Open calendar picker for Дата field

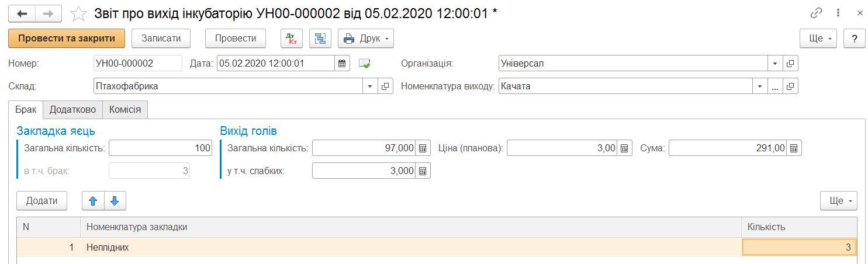pos(343,63)
